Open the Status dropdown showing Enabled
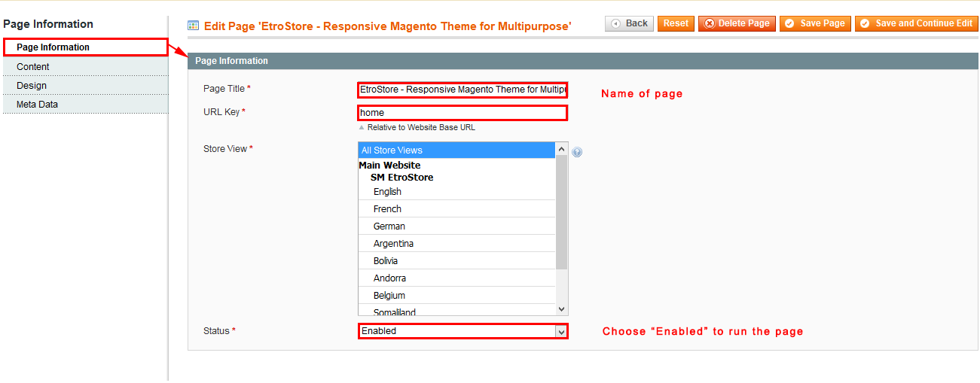Viewport: 980px width, 383px height. click(x=463, y=331)
